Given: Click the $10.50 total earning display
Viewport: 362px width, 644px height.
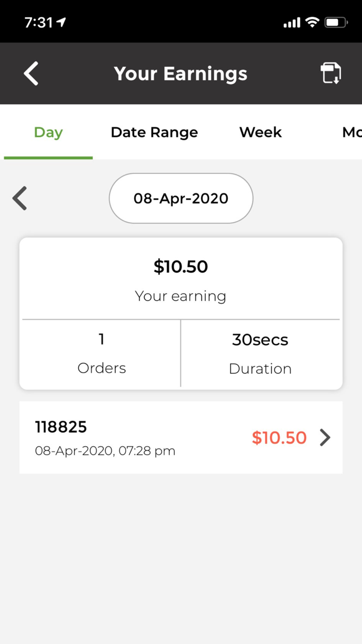Looking at the screenshot, I should [x=180, y=267].
